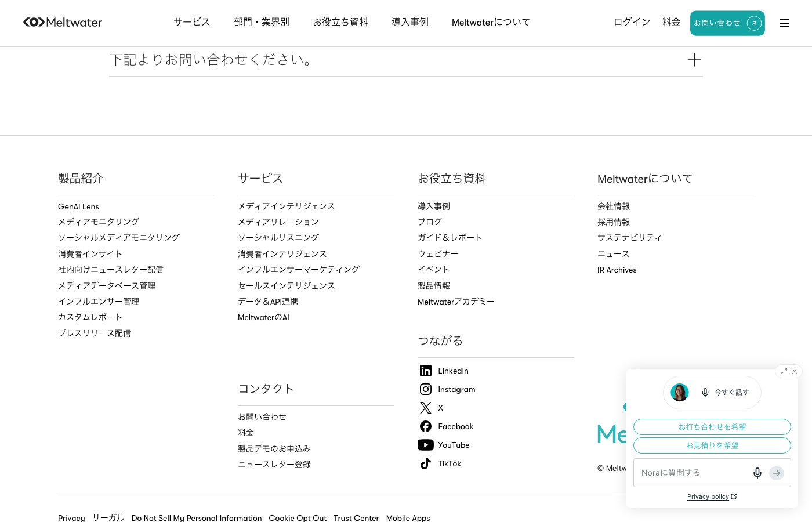
Task: Open ウェビナー link
Action: pos(438,254)
